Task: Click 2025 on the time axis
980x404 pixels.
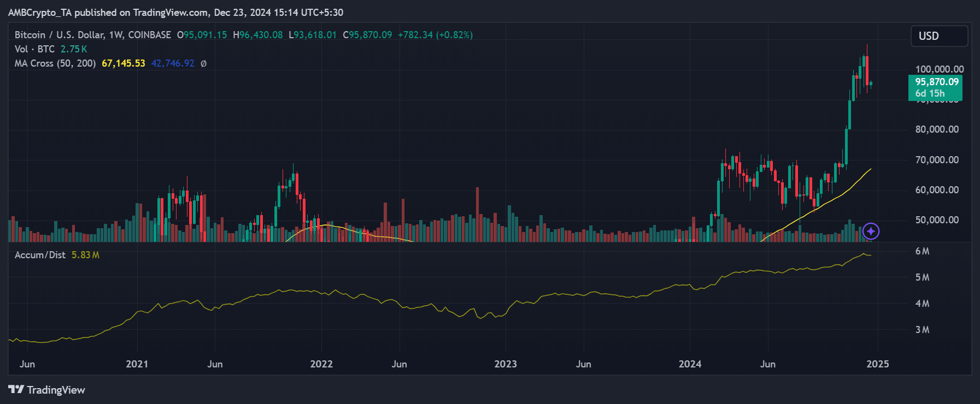Action: (x=877, y=364)
